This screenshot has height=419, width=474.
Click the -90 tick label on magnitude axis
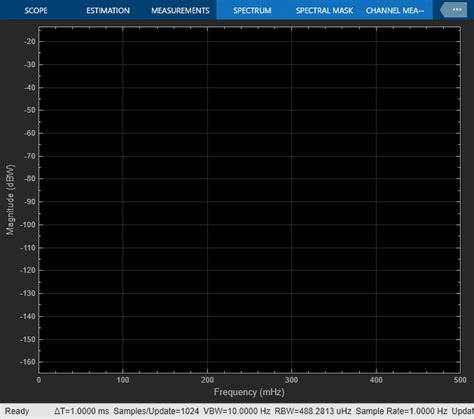pos(29,202)
